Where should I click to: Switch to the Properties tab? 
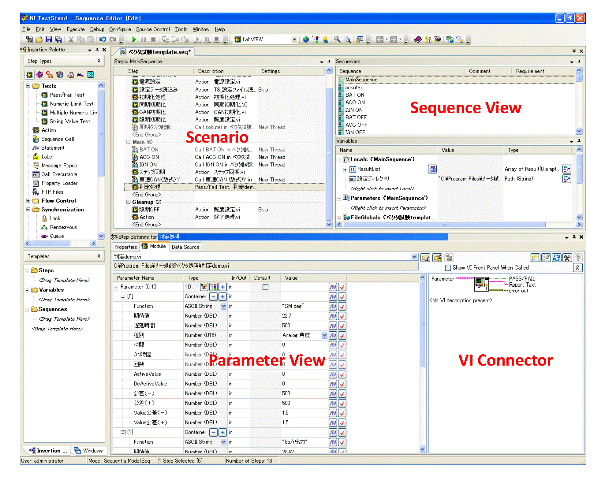126,247
